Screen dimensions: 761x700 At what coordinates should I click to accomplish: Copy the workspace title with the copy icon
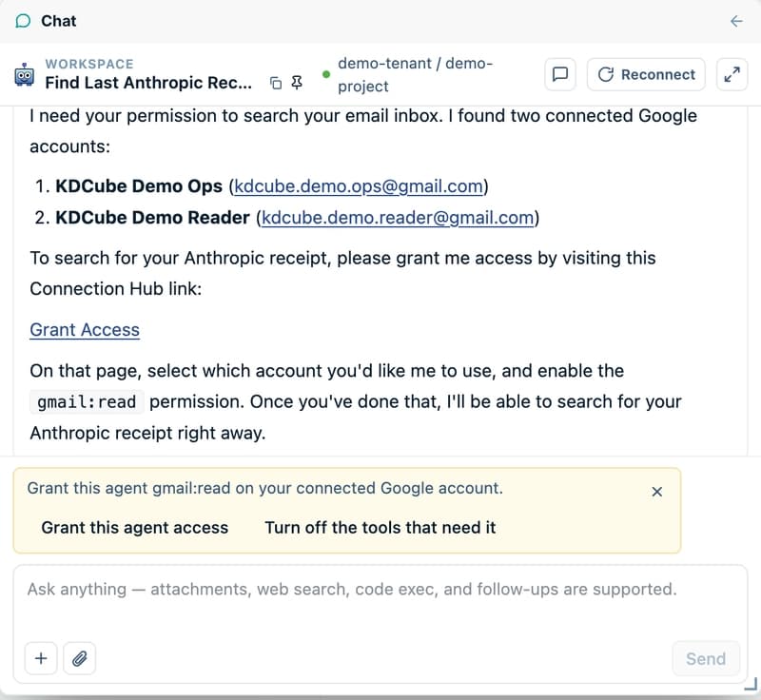click(276, 83)
